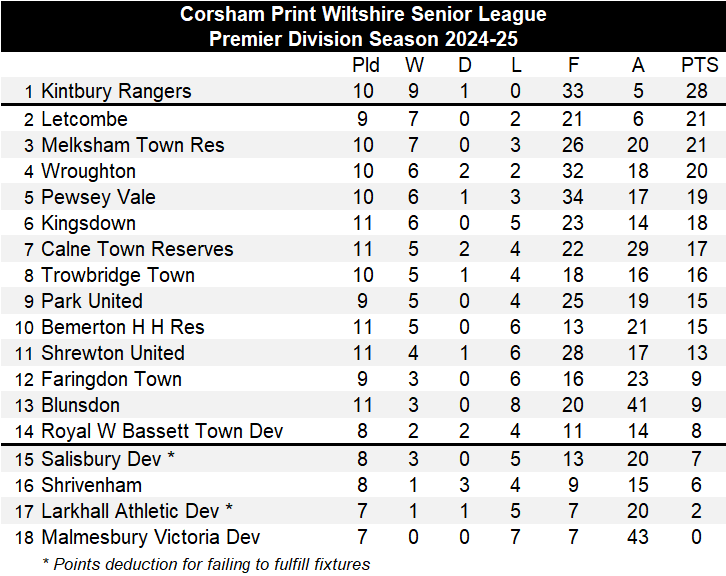726x576 pixels.
Task: Click the Kintbury Rangers team name
Action: (x=116, y=91)
